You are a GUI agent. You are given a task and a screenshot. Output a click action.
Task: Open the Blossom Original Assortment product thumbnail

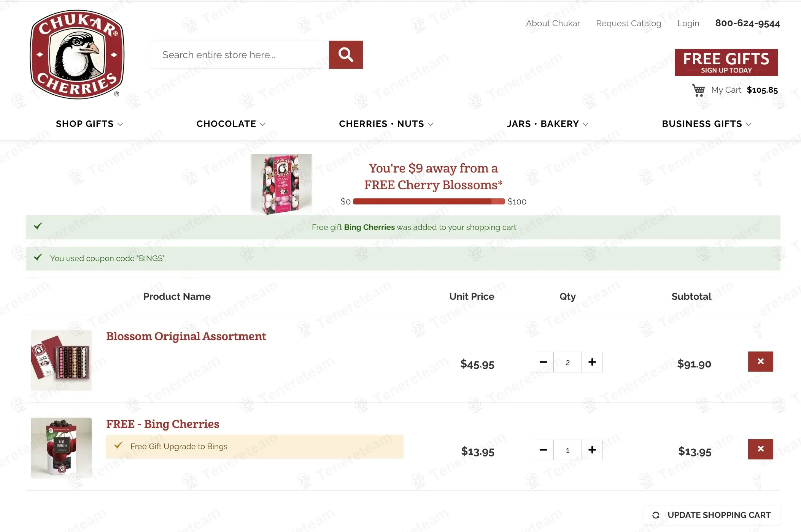coord(61,360)
